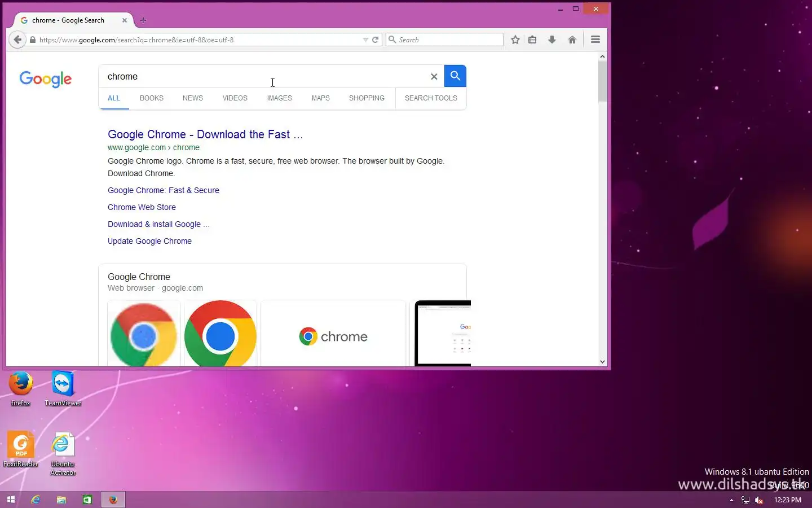This screenshot has height=508, width=812.
Task: Open the 12:23 PM clock
Action: coord(788,500)
